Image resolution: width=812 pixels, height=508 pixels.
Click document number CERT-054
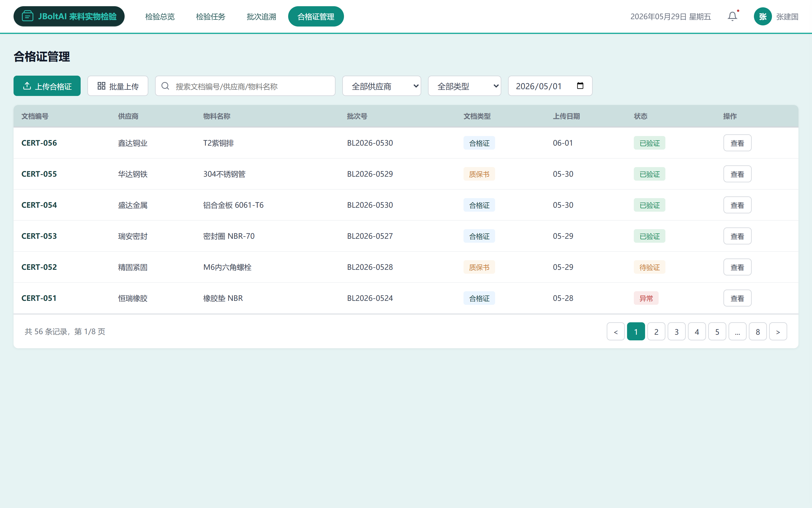point(39,205)
